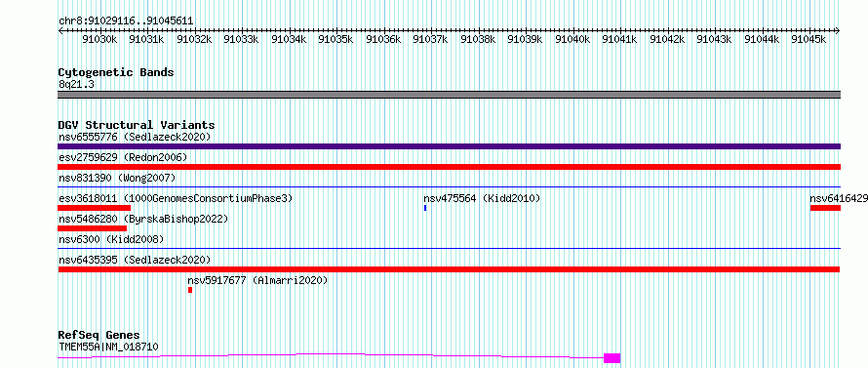Select the esv2759629 (Redon2006) red bar
The height and width of the screenshot is (368, 868).
pos(449,167)
